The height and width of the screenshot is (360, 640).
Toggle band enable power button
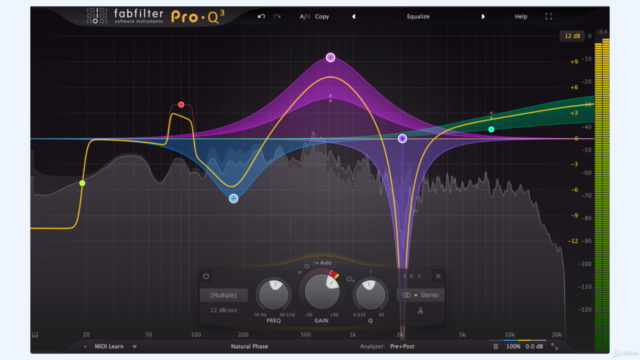[206, 276]
